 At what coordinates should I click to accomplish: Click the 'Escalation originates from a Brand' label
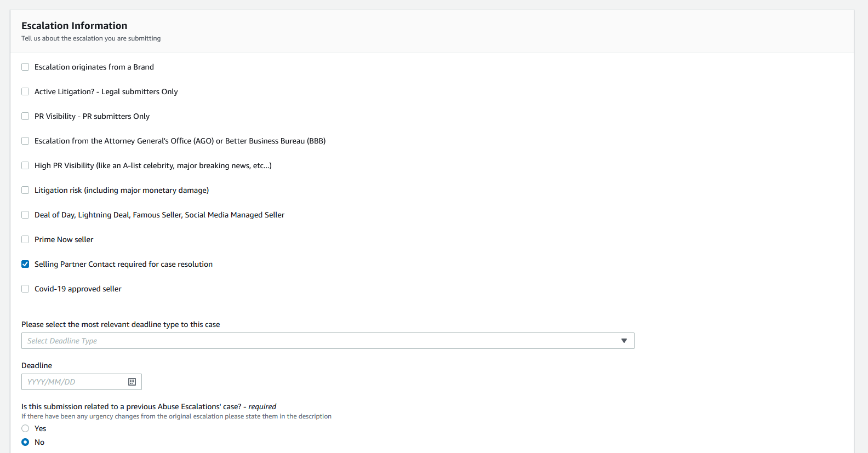pyautogui.click(x=94, y=67)
